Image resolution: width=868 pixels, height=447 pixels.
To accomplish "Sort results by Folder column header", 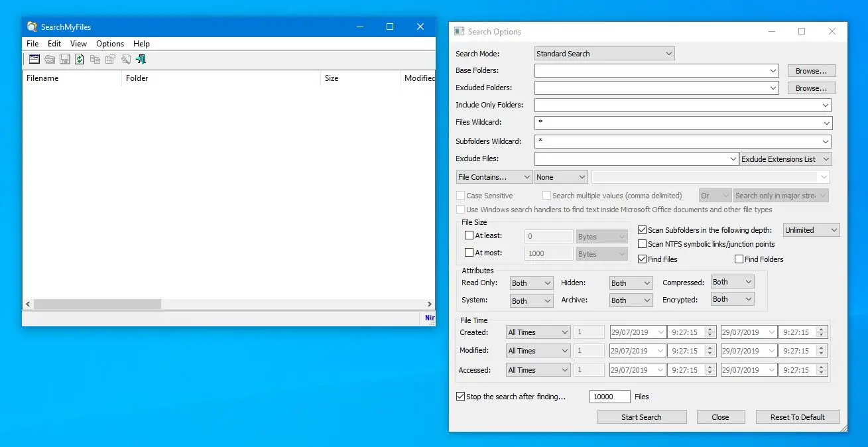I will tap(221, 78).
